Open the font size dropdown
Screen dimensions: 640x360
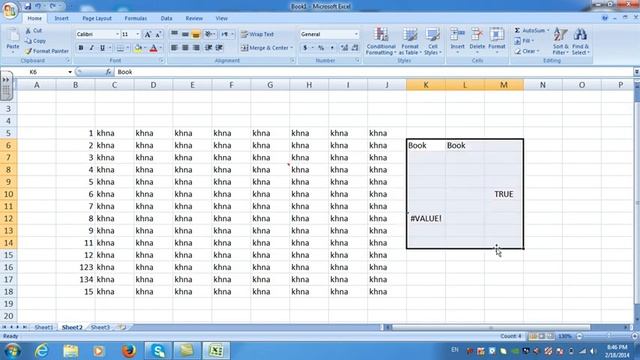[138, 34]
